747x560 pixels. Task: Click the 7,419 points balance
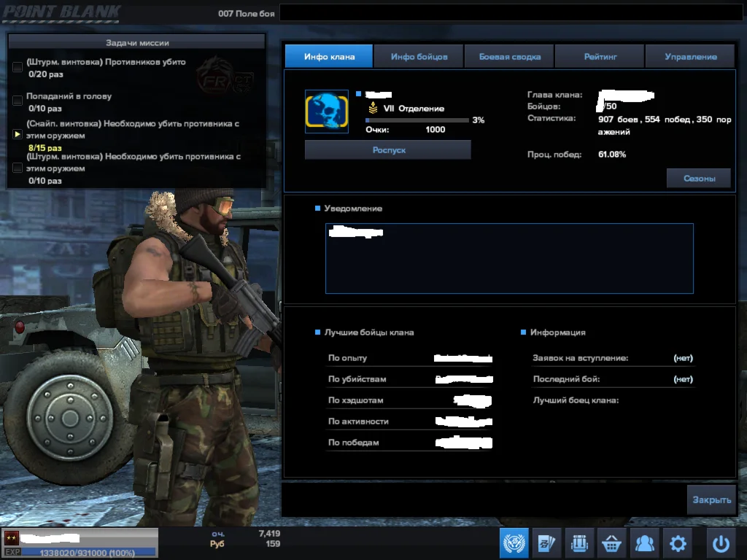[x=269, y=534]
